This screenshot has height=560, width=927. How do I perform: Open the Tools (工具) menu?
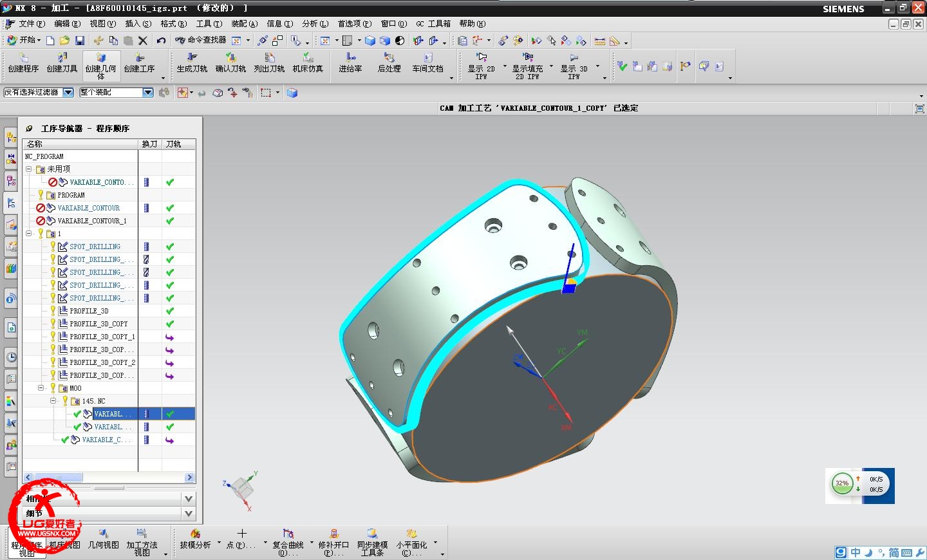(209, 24)
